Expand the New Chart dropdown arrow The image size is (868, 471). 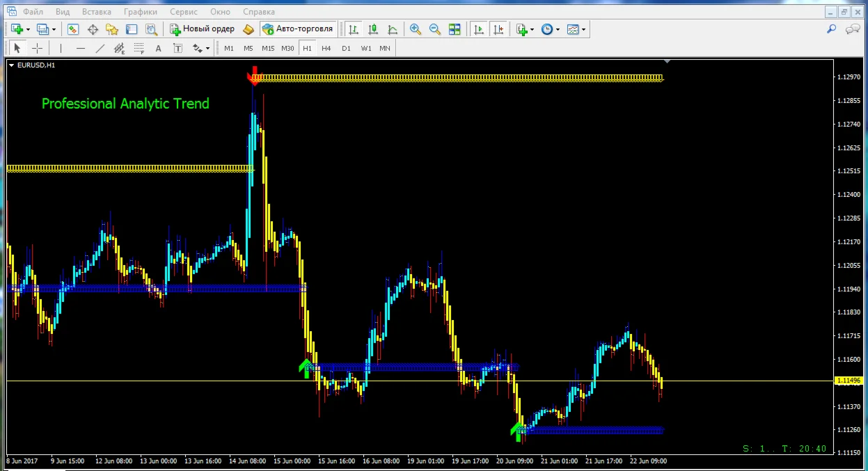pos(26,29)
